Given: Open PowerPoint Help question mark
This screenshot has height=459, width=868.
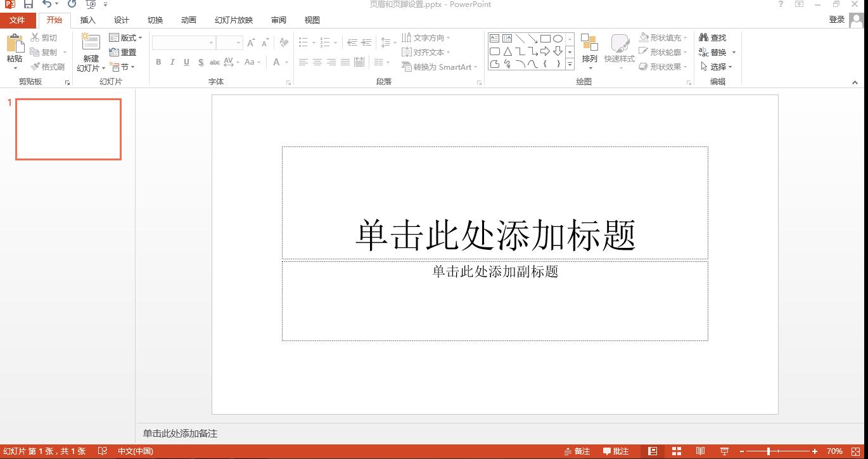Looking at the screenshot, I should click(781, 4).
